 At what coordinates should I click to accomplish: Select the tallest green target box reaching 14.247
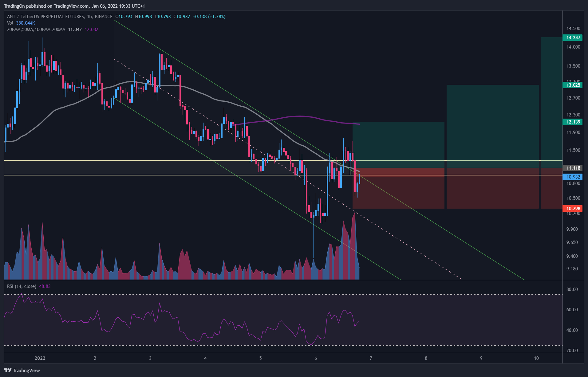(551, 103)
